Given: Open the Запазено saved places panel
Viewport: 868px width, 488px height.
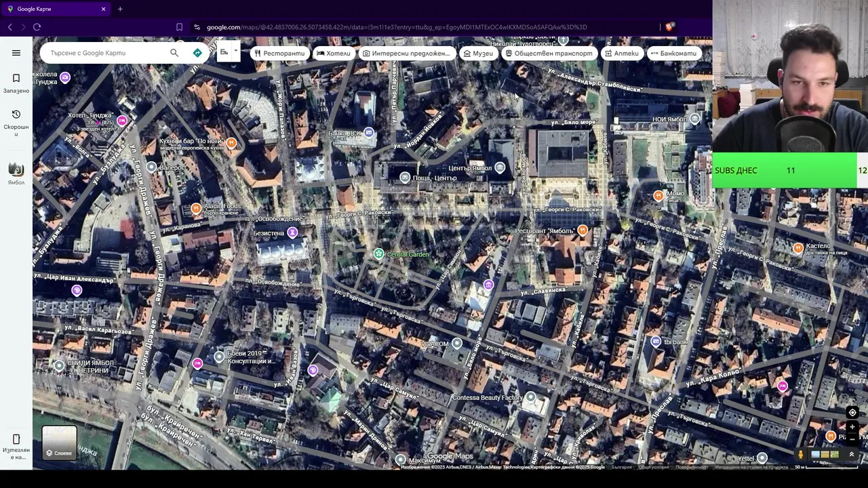Looking at the screenshot, I should (x=16, y=83).
